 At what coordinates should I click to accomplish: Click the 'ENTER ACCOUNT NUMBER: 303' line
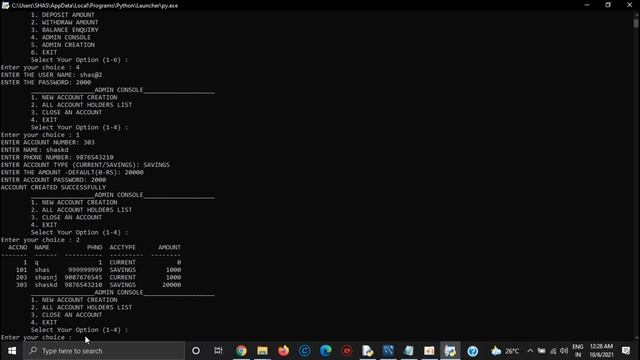coord(48,142)
